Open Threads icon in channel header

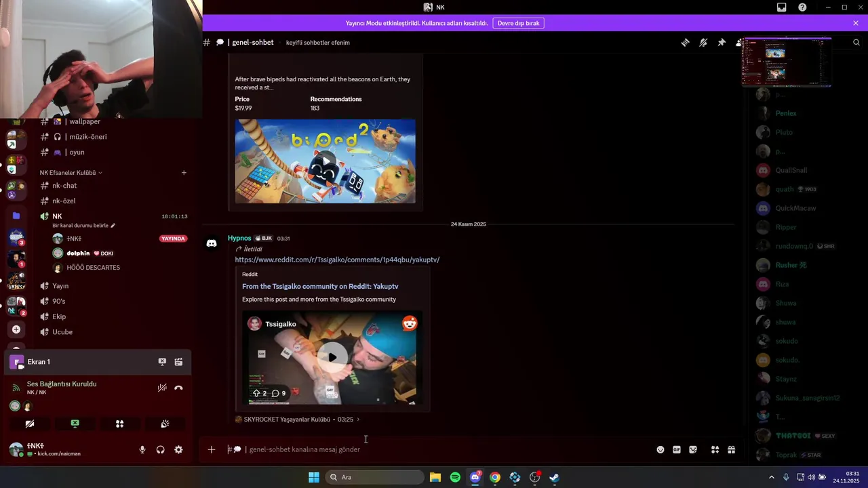(685, 43)
